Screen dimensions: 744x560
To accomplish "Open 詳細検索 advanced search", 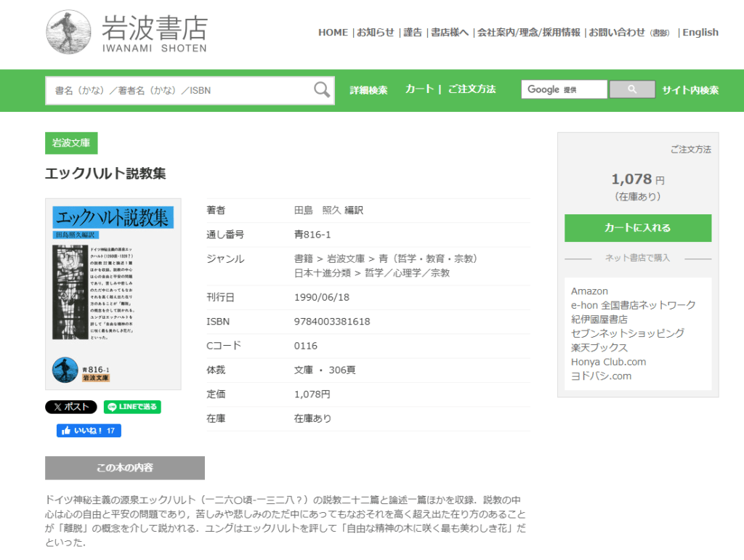I will 368,90.
